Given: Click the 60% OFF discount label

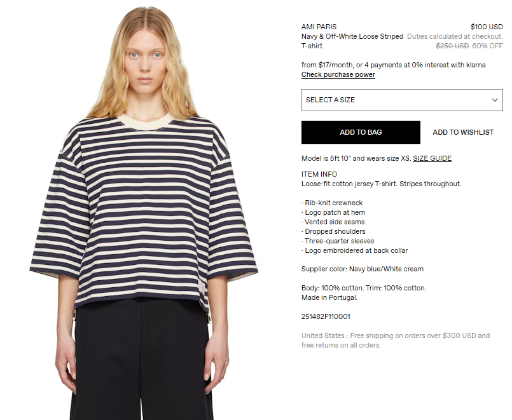Looking at the screenshot, I should coord(487,46).
